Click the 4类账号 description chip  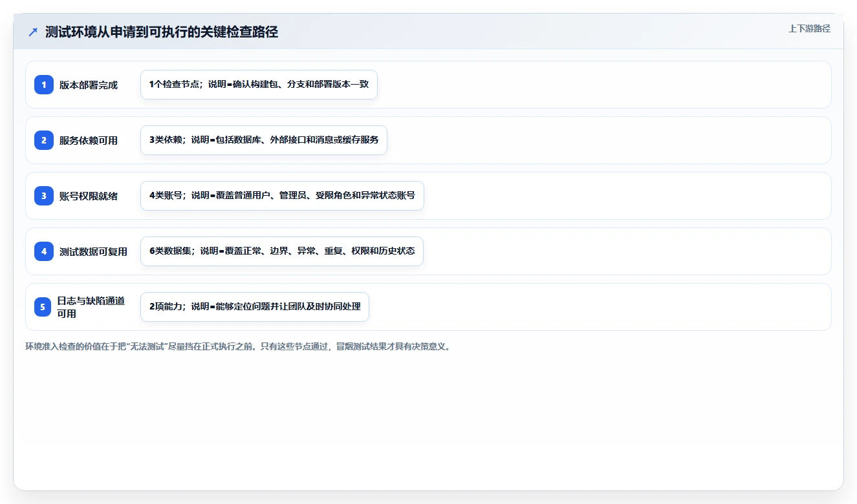point(282,196)
